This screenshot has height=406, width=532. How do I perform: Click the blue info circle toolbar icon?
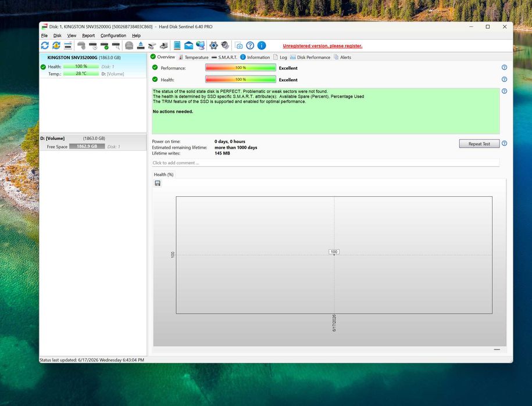point(262,45)
